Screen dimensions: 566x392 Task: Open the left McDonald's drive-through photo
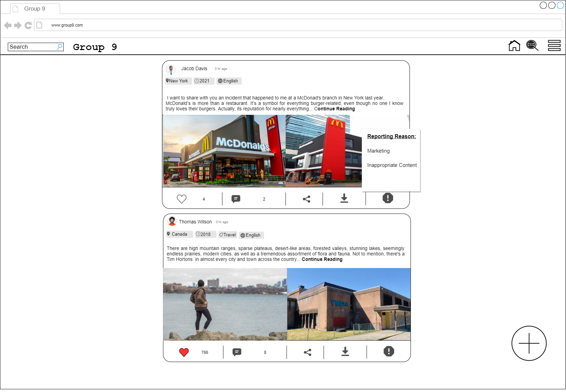[x=224, y=151]
